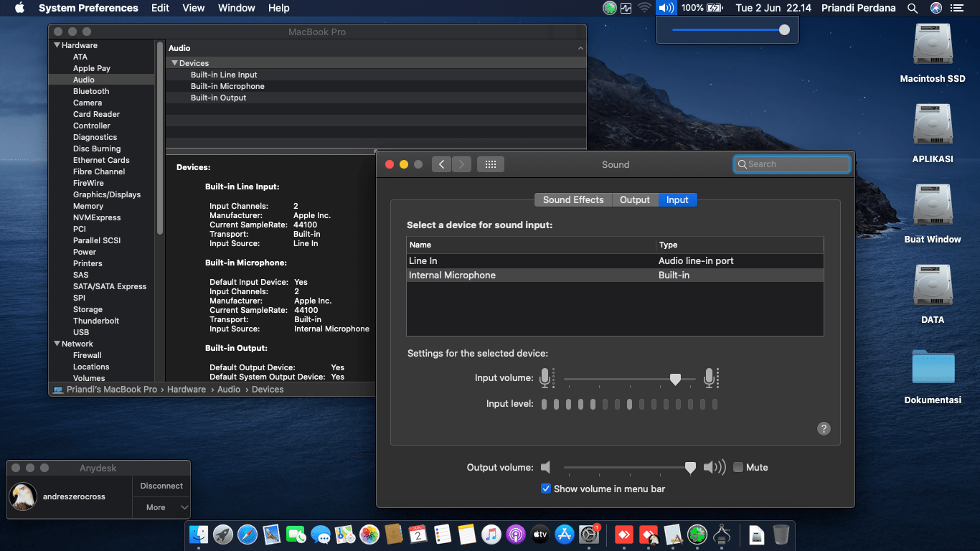The image size is (980, 551).
Task: Select Thunderbolt in the sidebar
Action: pyautogui.click(x=96, y=321)
